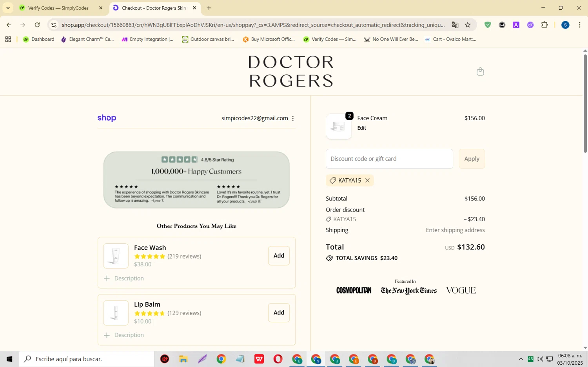The image size is (588, 367).
Task: Open the Lip Balm product thumbnail
Action: [116, 313]
